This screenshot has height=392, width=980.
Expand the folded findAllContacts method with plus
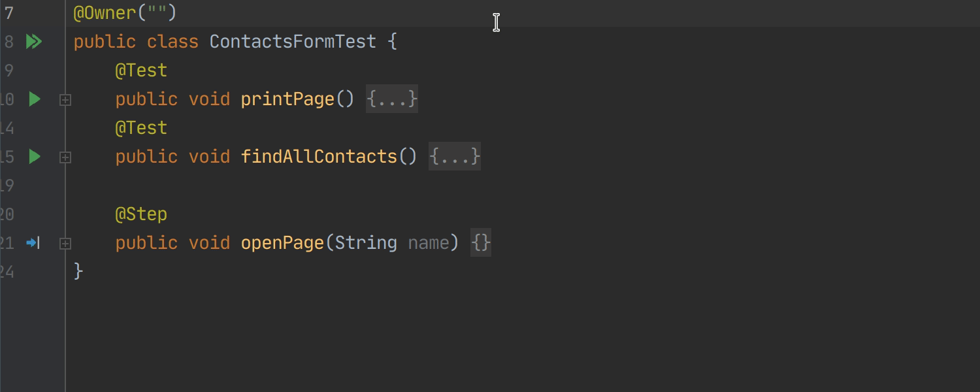(x=65, y=157)
